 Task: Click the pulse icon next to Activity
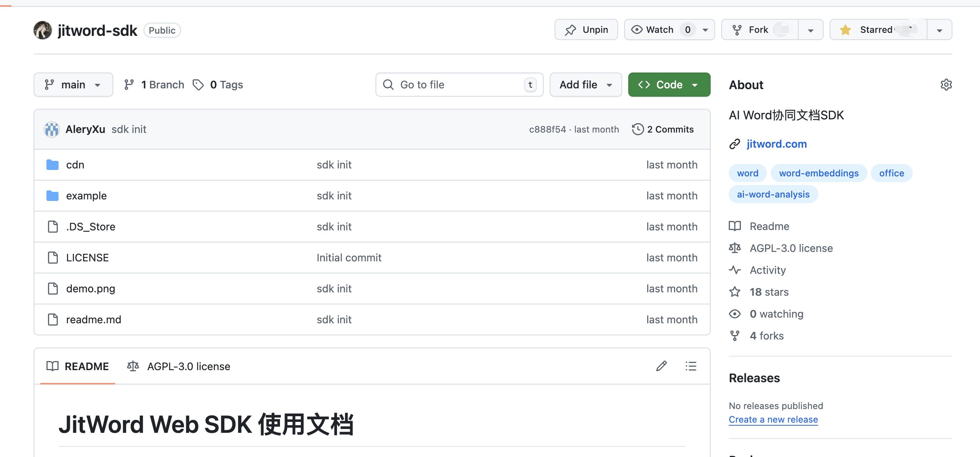pyautogui.click(x=734, y=270)
